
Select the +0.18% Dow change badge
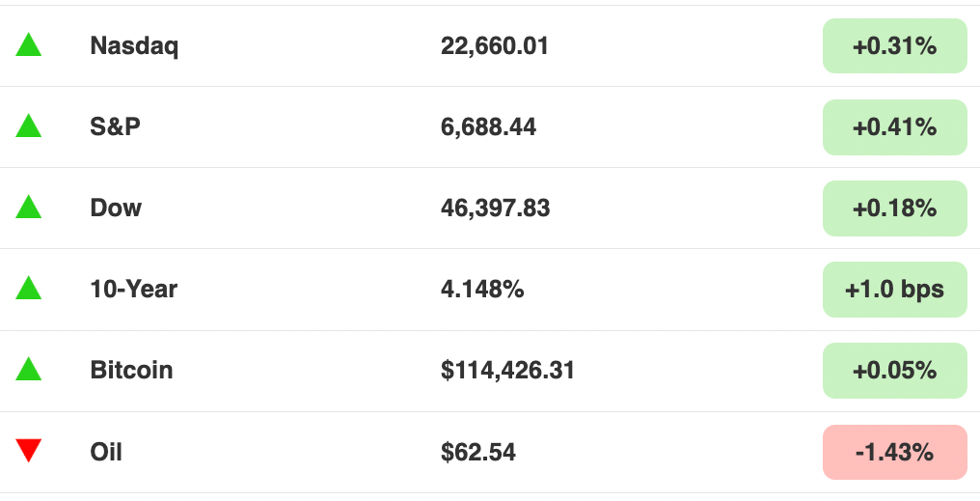894,209
